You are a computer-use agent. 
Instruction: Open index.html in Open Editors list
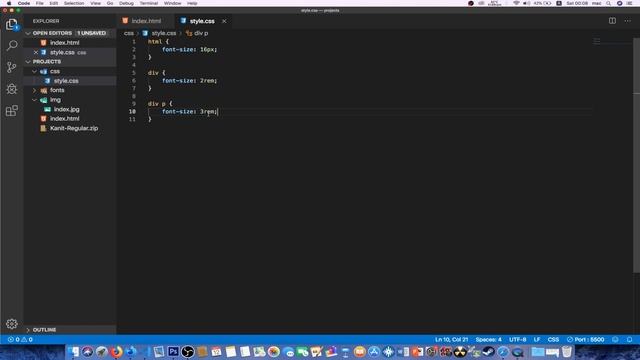64,42
